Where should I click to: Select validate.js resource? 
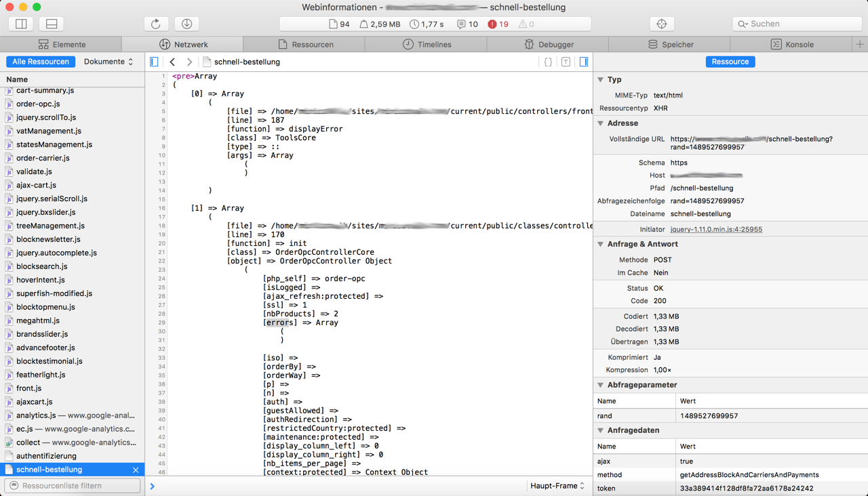(x=73, y=171)
